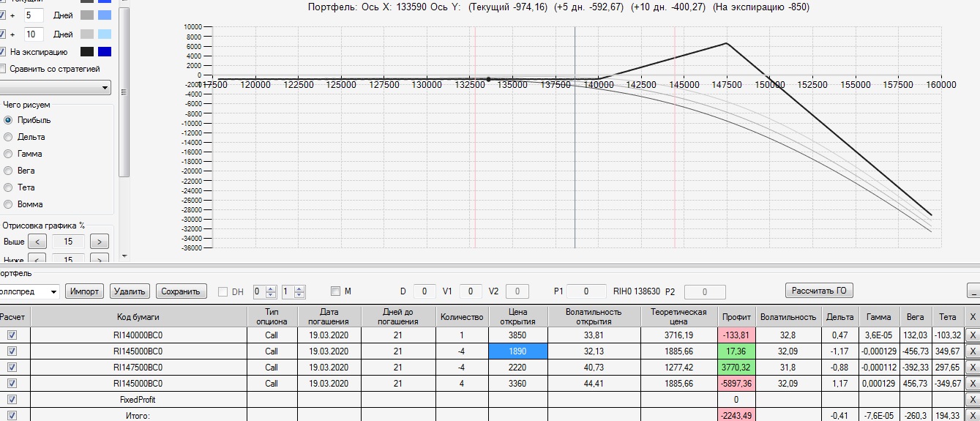Increase Выше chart range with > button
Viewport: 980px width, 421px height.
100,242
